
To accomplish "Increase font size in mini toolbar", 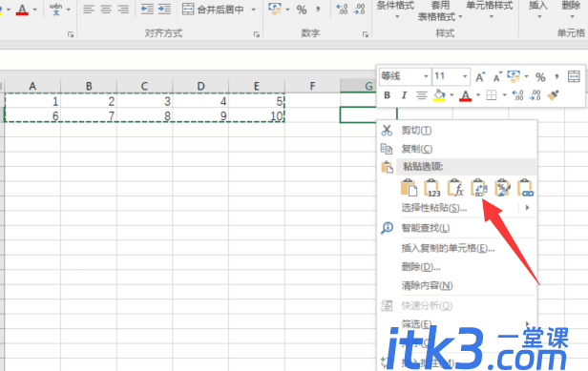I will pyautogui.click(x=480, y=76).
